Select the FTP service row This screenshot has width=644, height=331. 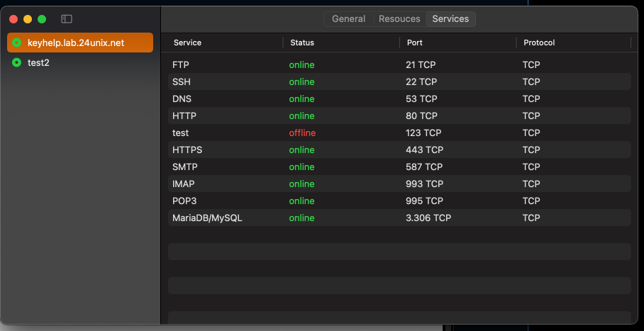tap(399, 64)
